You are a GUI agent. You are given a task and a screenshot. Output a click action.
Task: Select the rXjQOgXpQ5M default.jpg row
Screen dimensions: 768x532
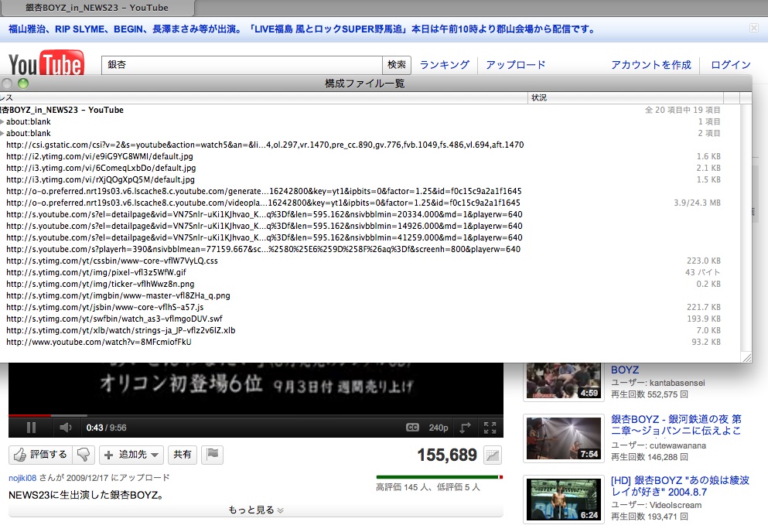click(x=370, y=180)
